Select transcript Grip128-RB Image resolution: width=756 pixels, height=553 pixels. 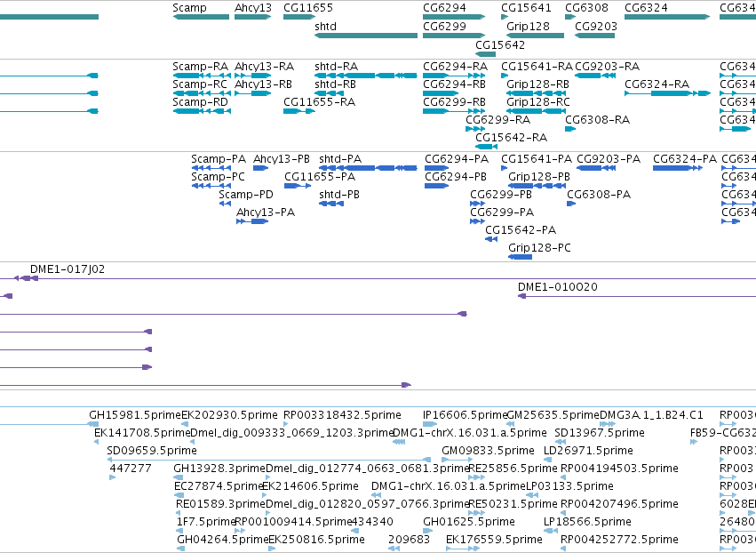click(537, 84)
